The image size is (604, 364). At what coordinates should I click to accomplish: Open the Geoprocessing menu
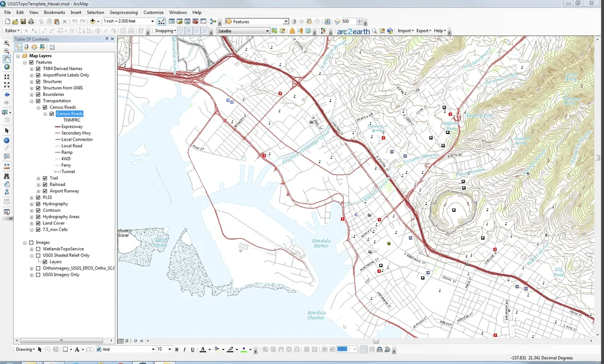(x=124, y=11)
